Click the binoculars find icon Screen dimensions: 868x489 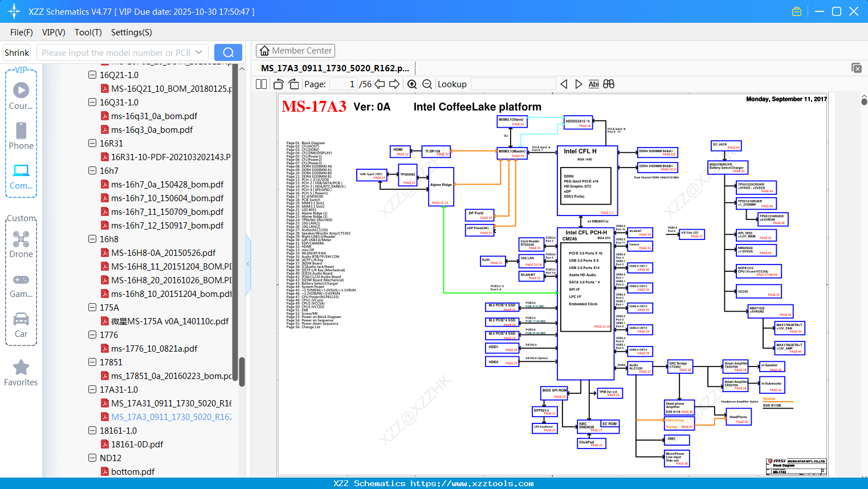click(x=609, y=84)
